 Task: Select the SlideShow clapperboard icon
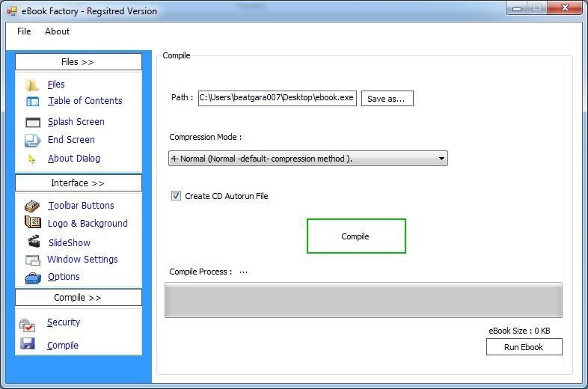coord(34,241)
